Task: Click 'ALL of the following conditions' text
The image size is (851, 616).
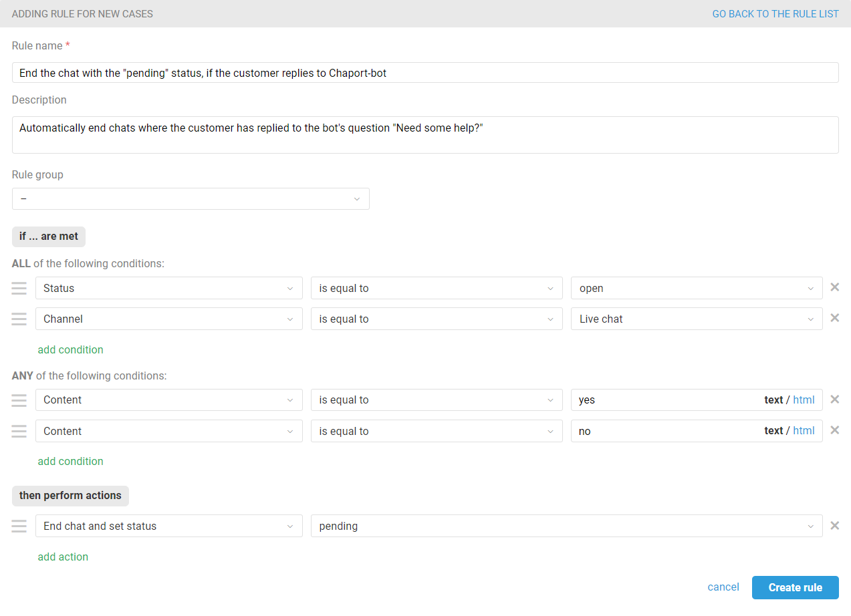Action: pos(88,263)
